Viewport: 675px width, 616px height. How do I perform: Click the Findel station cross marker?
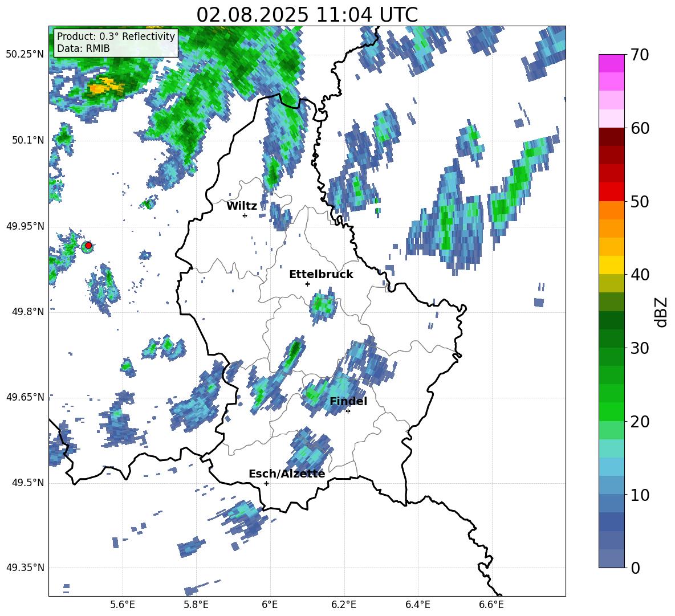click(348, 411)
